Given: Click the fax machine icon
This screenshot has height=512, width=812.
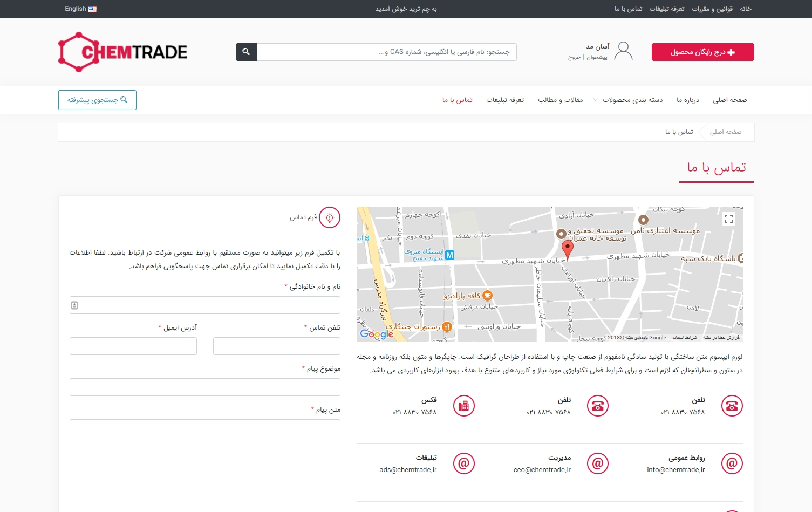Looking at the screenshot, I should tap(463, 406).
